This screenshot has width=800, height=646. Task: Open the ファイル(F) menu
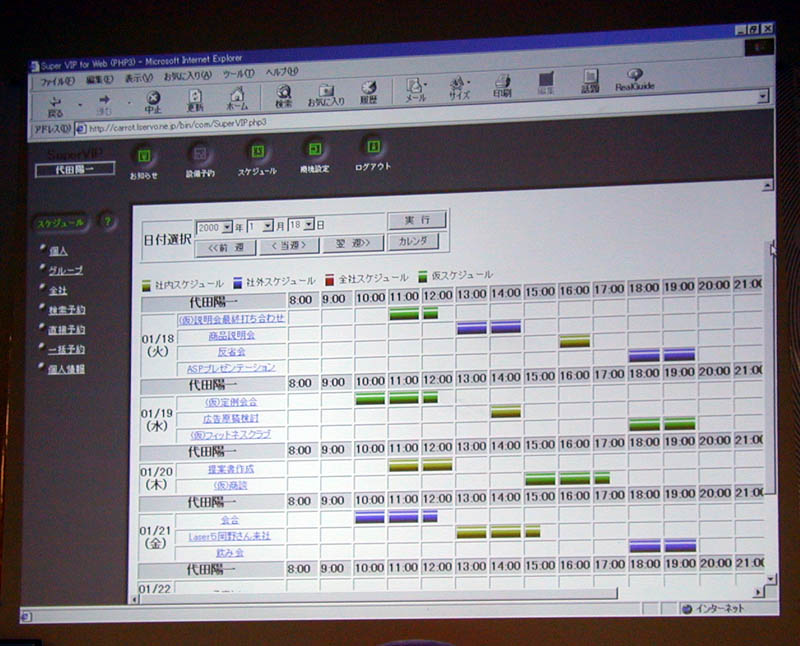point(57,80)
